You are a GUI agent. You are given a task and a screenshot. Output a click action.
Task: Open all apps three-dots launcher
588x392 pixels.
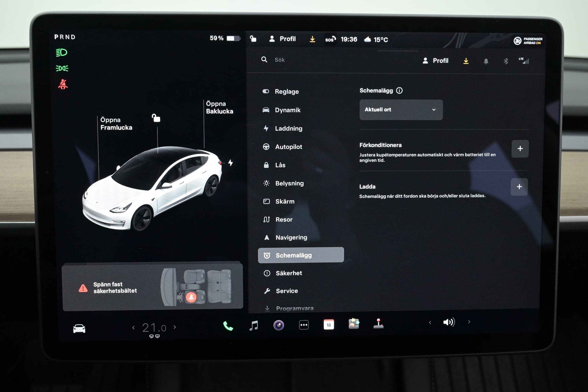point(303,325)
